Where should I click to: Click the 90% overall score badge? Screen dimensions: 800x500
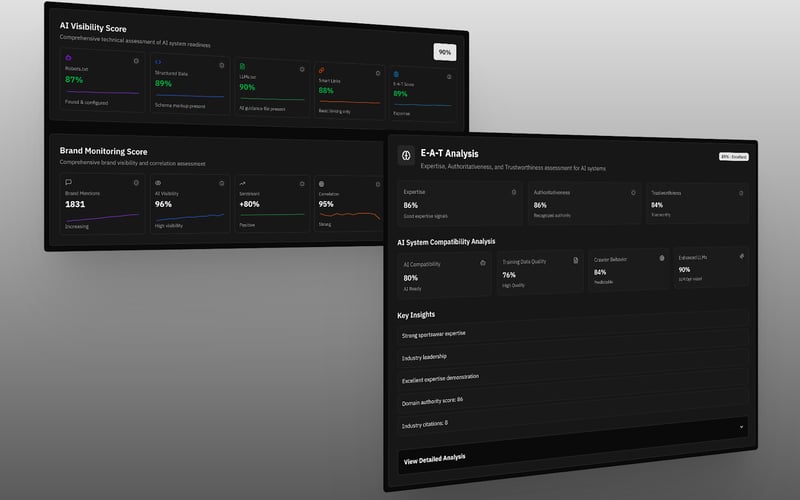[x=445, y=52]
